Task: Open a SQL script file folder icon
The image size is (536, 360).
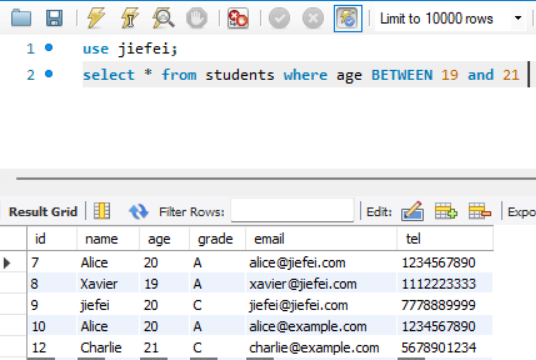Action: point(21,18)
